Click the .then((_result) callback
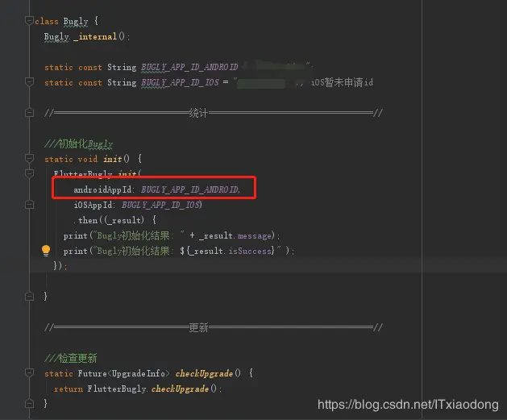 (x=114, y=220)
